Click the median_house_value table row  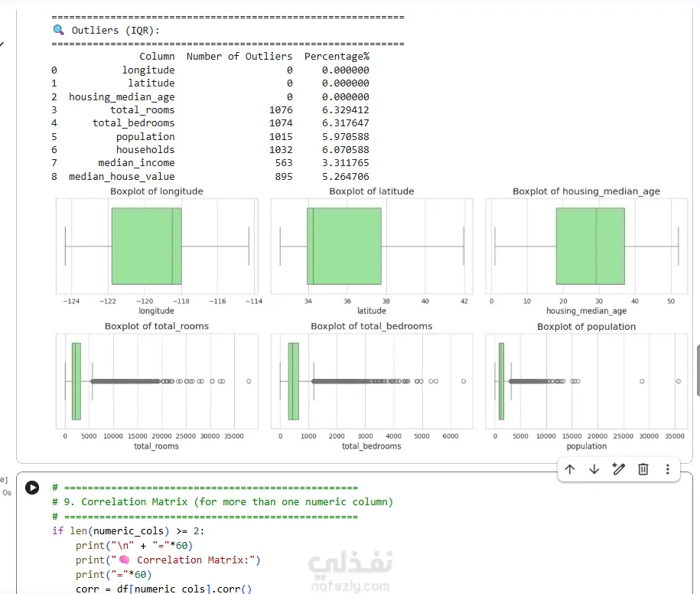[x=210, y=176]
